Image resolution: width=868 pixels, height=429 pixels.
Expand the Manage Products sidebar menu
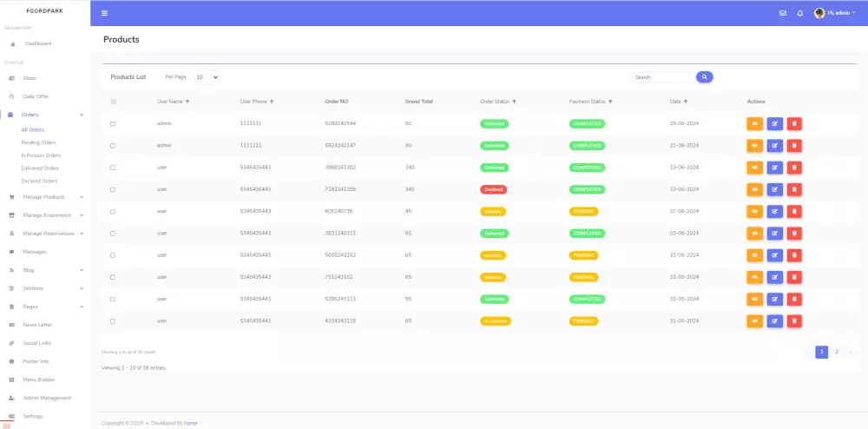[x=45, y=197]
